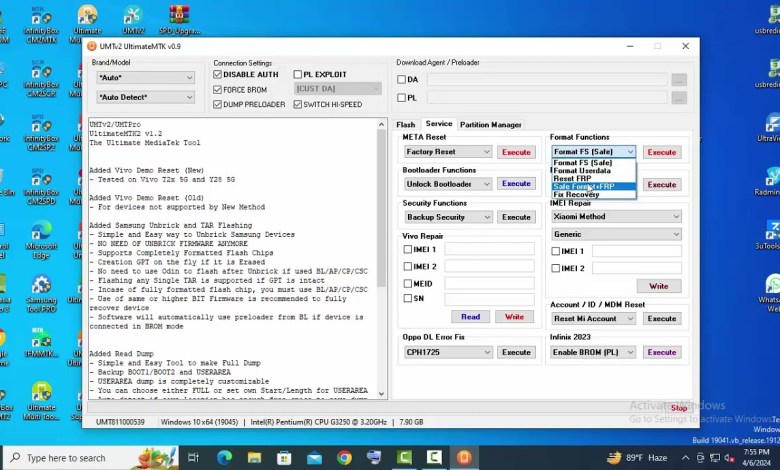
Task: Open the Partition Manager tab
Action: pos(490,124)
